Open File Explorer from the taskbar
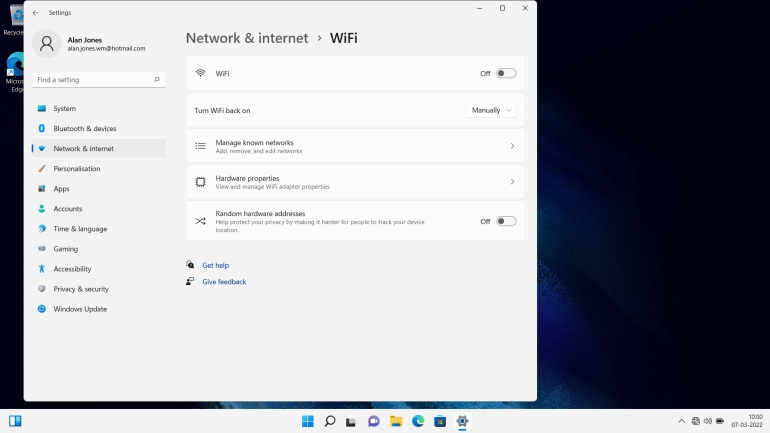770x433 pixels. [396, 421]
